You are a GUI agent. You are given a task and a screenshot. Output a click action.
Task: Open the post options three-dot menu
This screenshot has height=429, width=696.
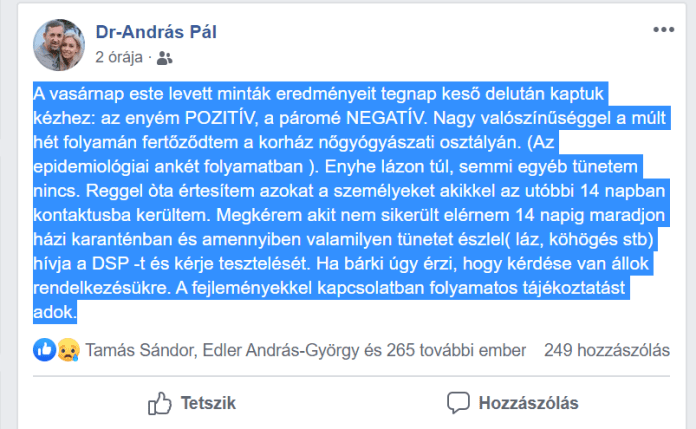click(664, 31)
